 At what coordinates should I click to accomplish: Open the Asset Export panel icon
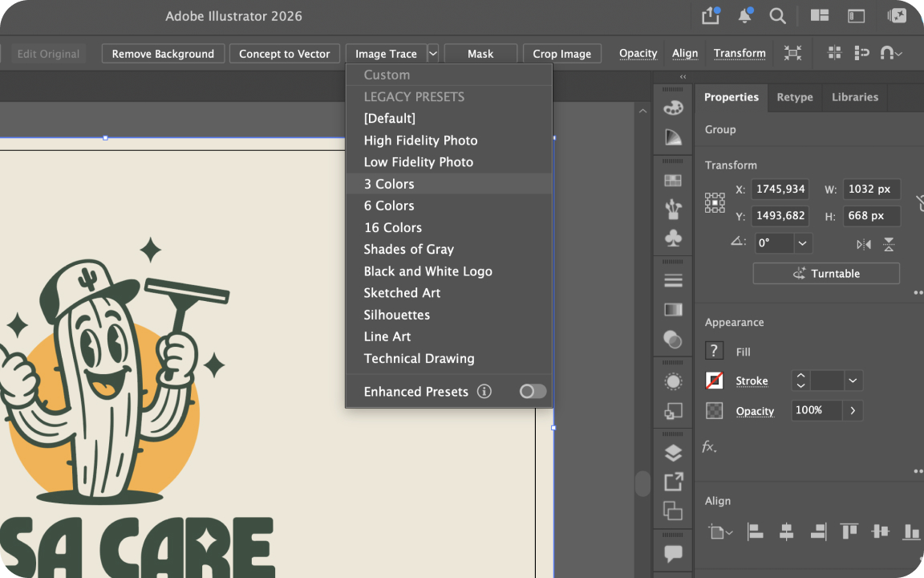[673, 482]
